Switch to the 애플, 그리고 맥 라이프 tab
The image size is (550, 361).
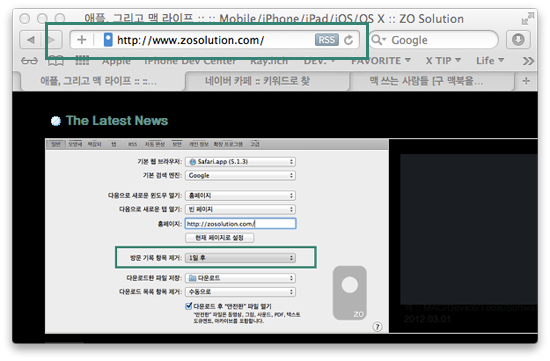[99, 81]
